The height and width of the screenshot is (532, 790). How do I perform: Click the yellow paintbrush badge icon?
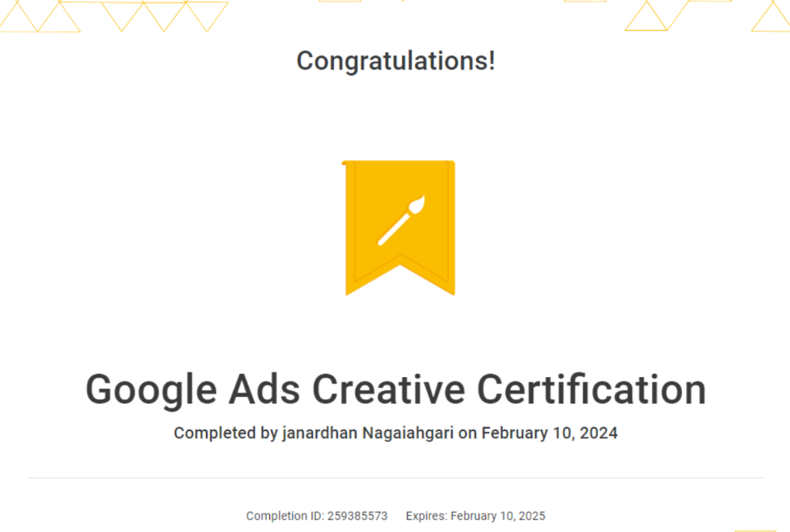point(399,227)
